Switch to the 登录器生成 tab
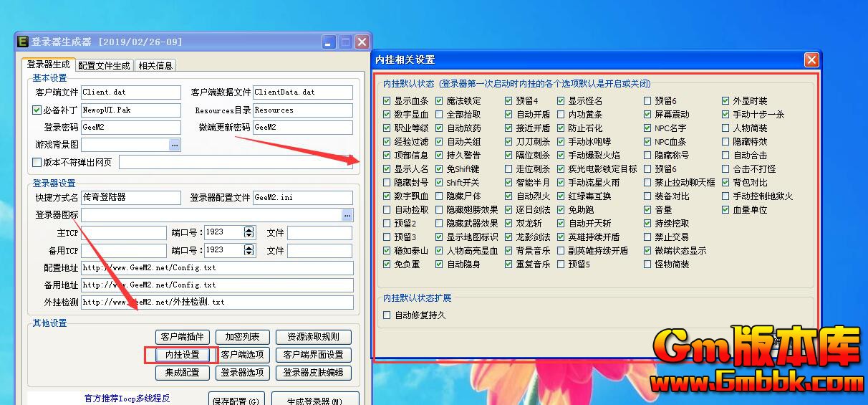Viewport: 868px width, 405px height. tap(49, 65)
